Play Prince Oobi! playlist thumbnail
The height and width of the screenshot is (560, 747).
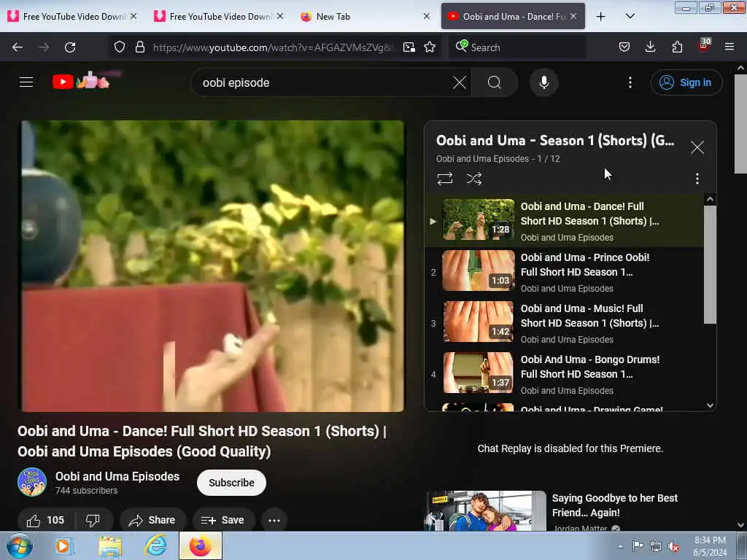(479, 271)
